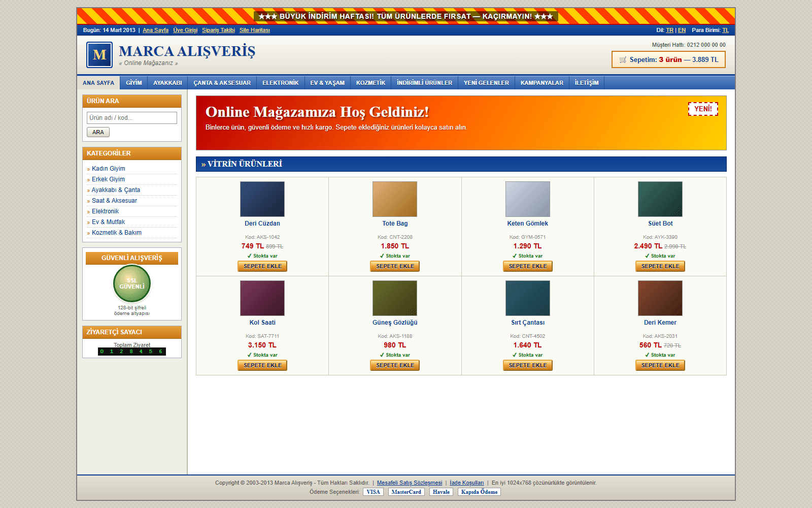Click the Deri Cüzdan product title
Screen dimensions: 812x508
[x=262, y=224]
